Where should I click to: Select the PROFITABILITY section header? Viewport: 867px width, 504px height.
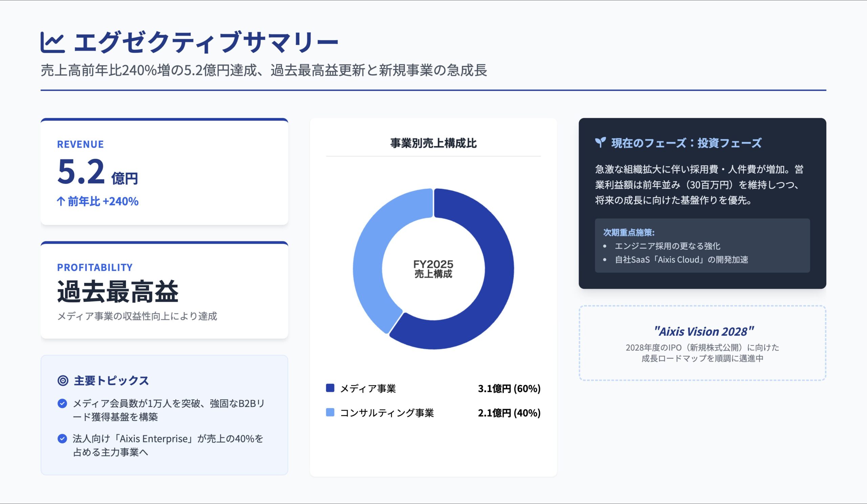point(95,267)
